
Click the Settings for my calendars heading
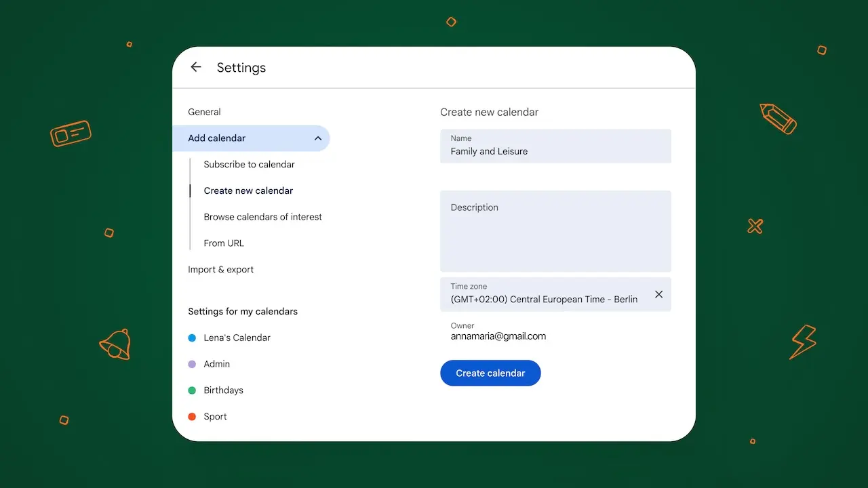pyautogui.click(x=243, y=312)
